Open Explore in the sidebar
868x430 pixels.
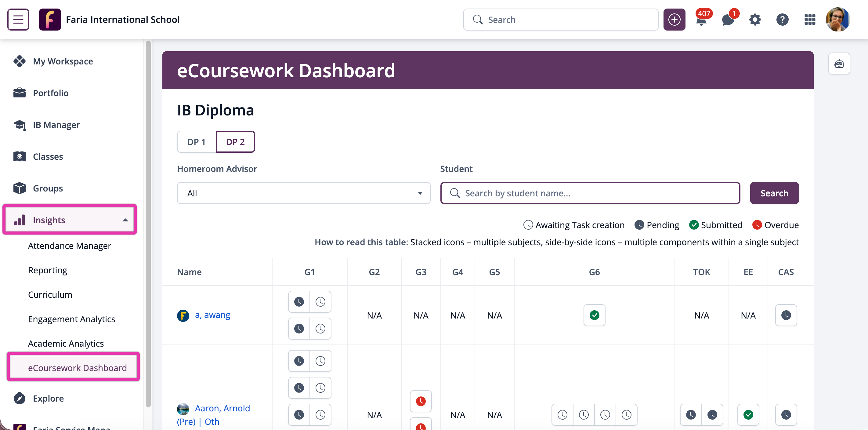point(48,398)
